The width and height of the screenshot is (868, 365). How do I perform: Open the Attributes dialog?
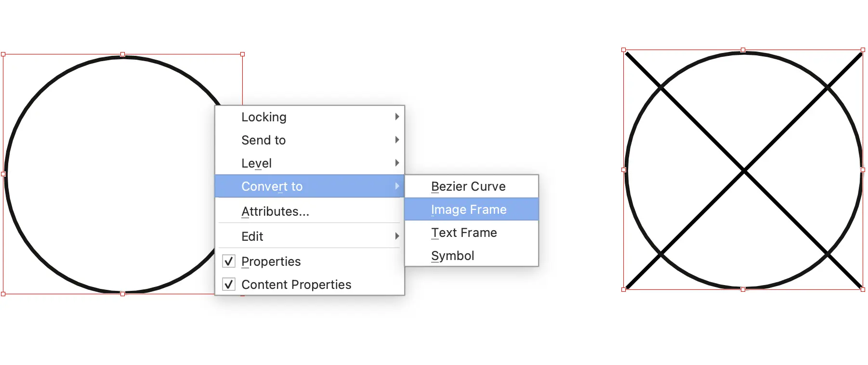pos(275,211)
